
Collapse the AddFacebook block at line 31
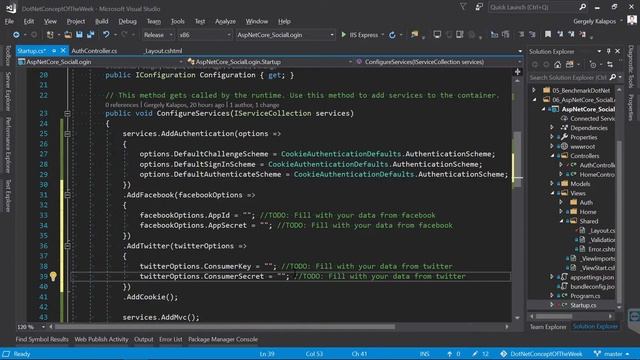[x=68, y=195]
